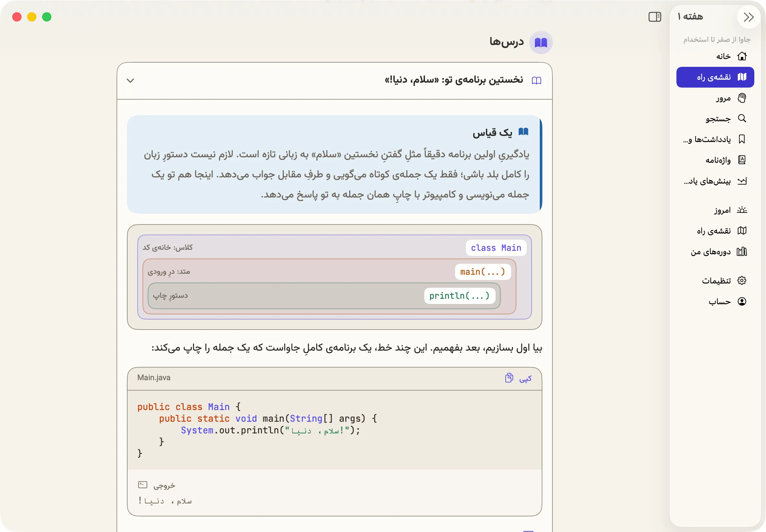
Task: Click the chart icon for بینش‌های یاد…
Action: coord(742,181)
